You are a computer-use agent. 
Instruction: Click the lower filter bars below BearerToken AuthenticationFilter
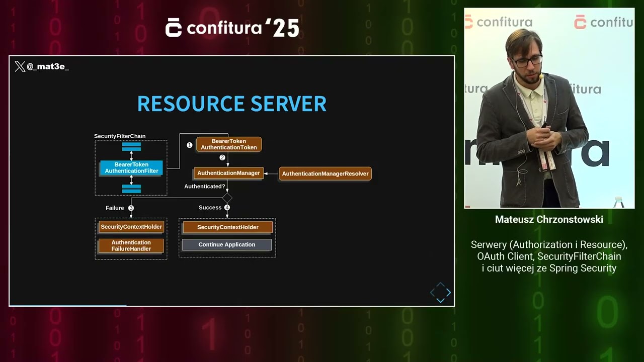[131, 189]
